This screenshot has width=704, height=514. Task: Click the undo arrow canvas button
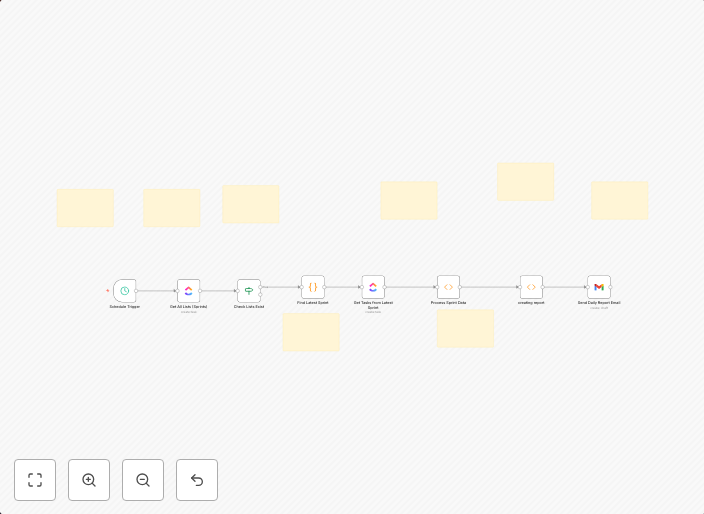pos(197,480)
